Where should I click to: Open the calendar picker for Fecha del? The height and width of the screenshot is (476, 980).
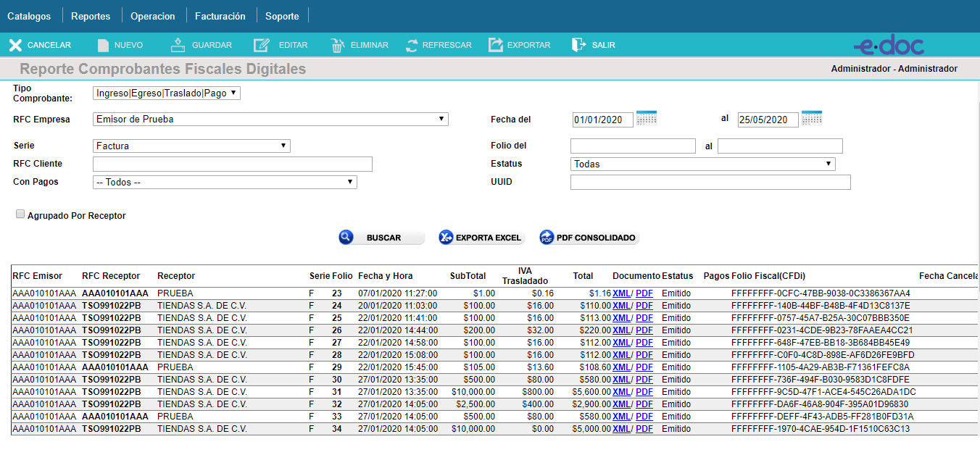[x=646, y=119]
